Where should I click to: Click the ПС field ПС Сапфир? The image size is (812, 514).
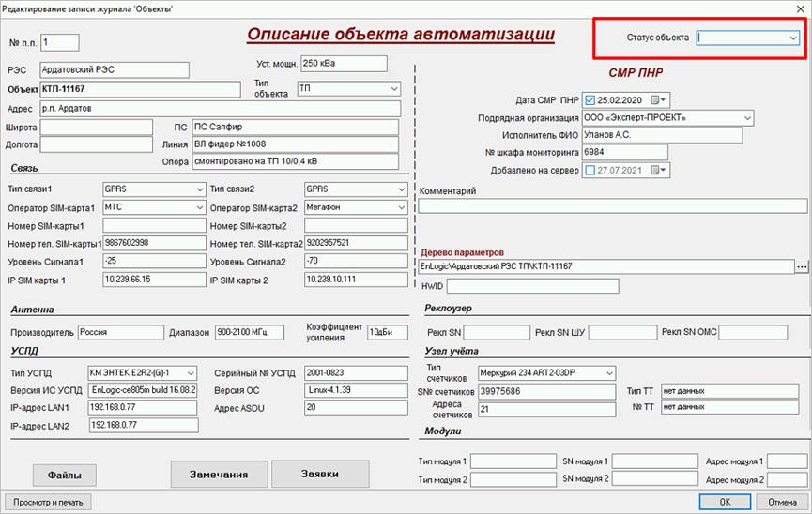[x=296, y=127]
